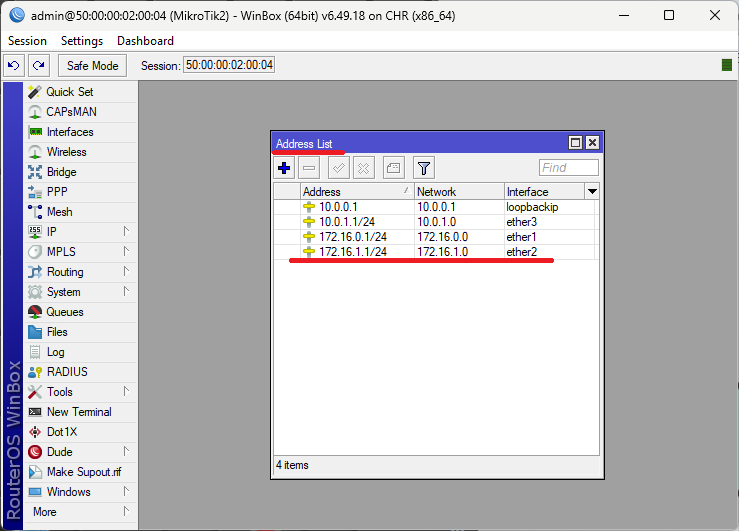Open the Queues sidebar item
739x531 pixels.
(x=65, y=312)
